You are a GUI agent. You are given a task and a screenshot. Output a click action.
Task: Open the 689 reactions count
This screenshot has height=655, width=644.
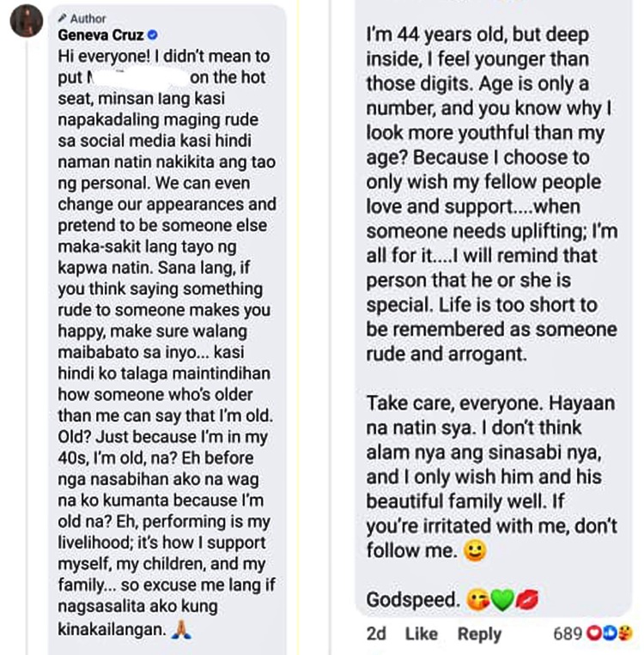(568, 634)
